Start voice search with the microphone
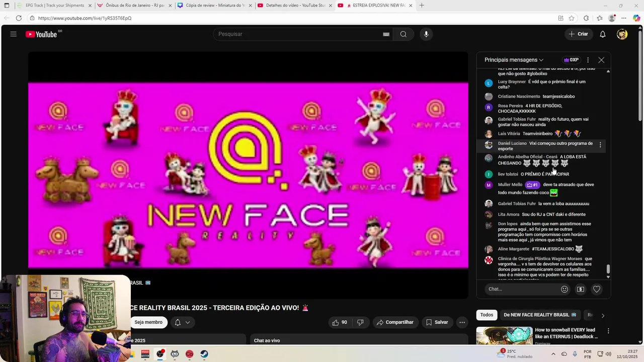 tap(426, 34)
